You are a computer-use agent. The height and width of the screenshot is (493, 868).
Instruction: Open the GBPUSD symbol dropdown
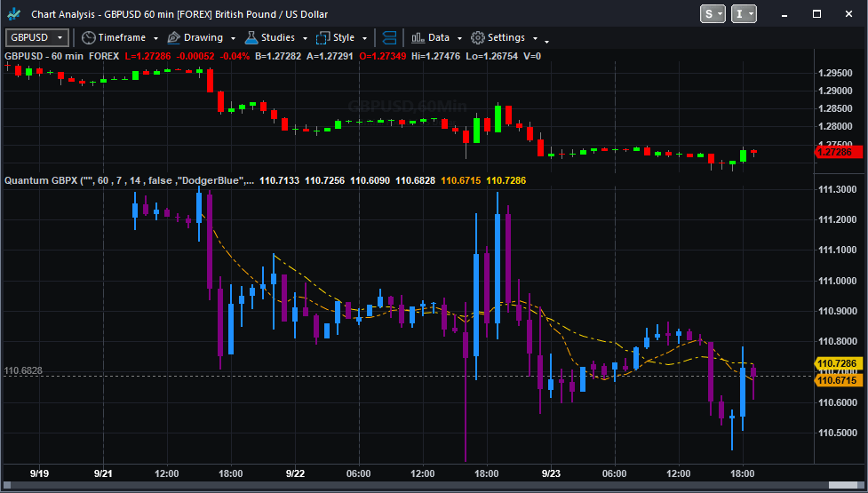click(37, 37)
